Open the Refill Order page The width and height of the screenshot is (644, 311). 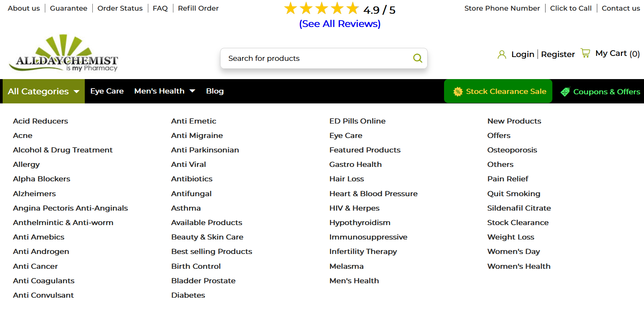198,8
